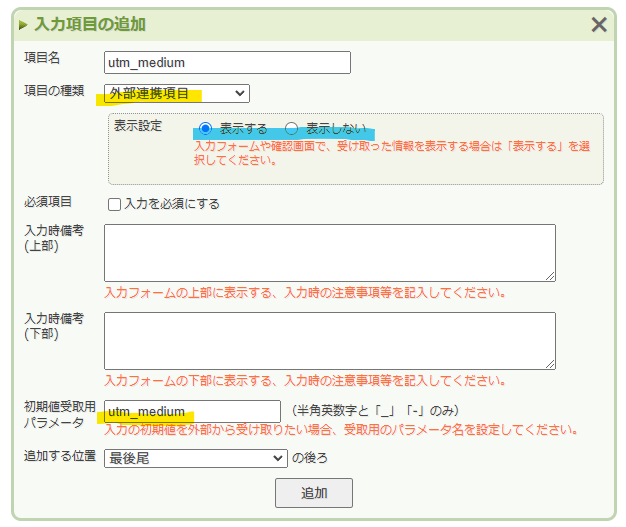Click the 入力項目の追加 title text
This screenshot has height=527, width=626.
90,25
